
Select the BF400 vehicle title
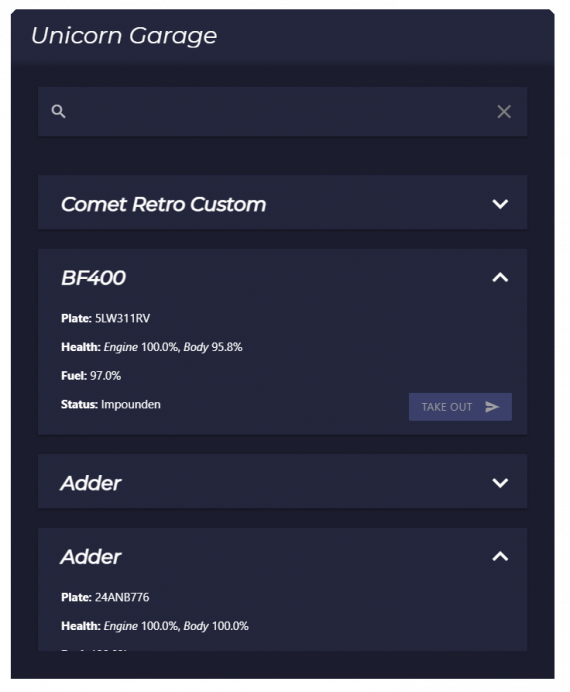[93, 278]
